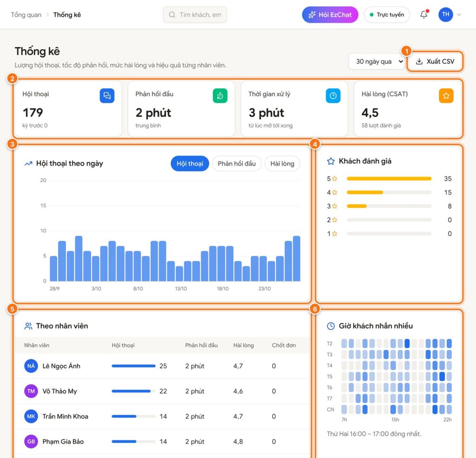Open the Hỏi EzChat assistant button
The height and width of the screenshot is (458, 476).
[330, 14]
